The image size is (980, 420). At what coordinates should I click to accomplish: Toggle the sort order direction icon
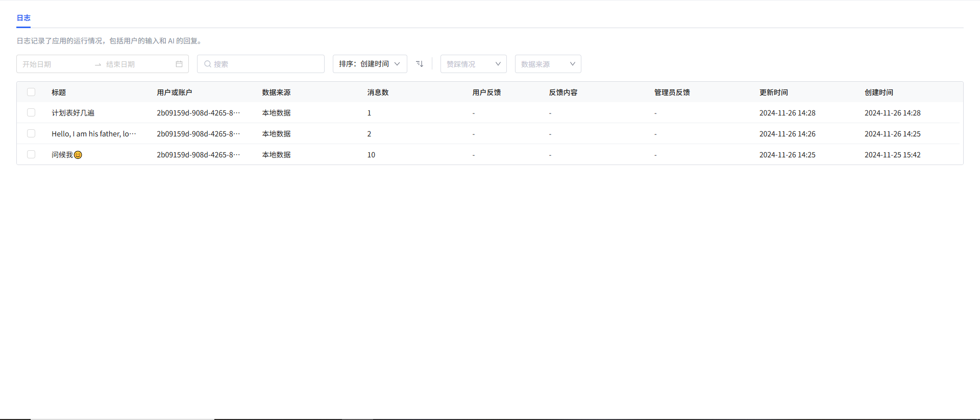(420, 64)
